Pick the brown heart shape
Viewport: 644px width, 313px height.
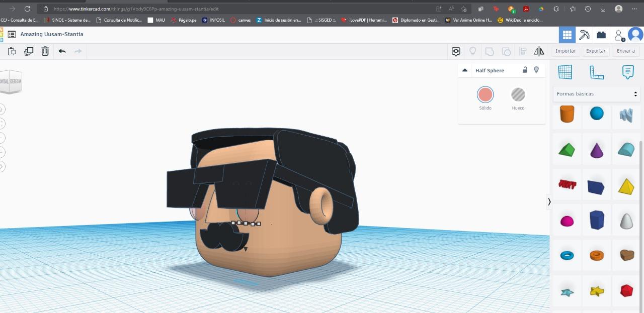626,255
